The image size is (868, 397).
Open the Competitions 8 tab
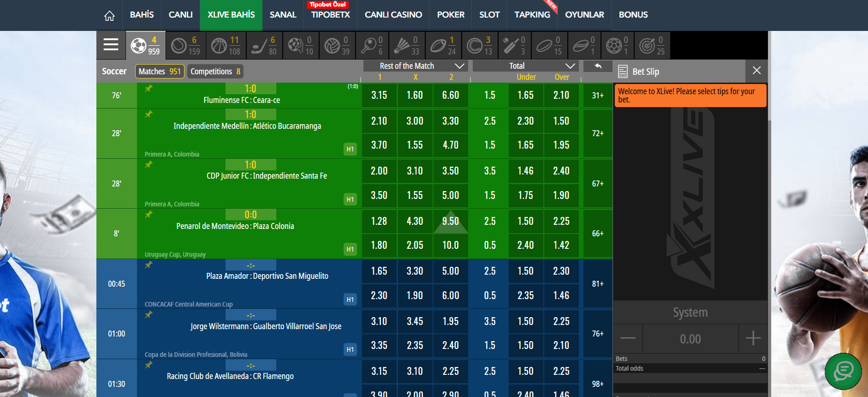point(215,72)
